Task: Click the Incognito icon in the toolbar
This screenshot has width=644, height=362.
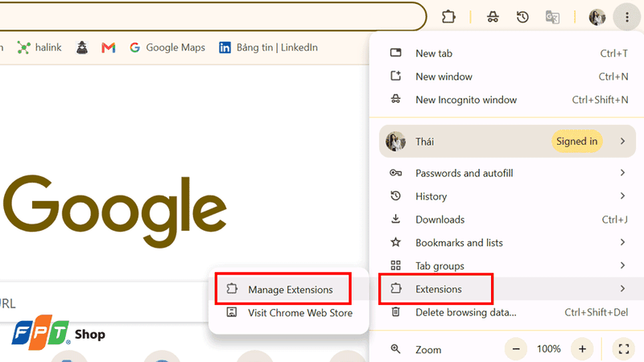Action: (493, 17)
